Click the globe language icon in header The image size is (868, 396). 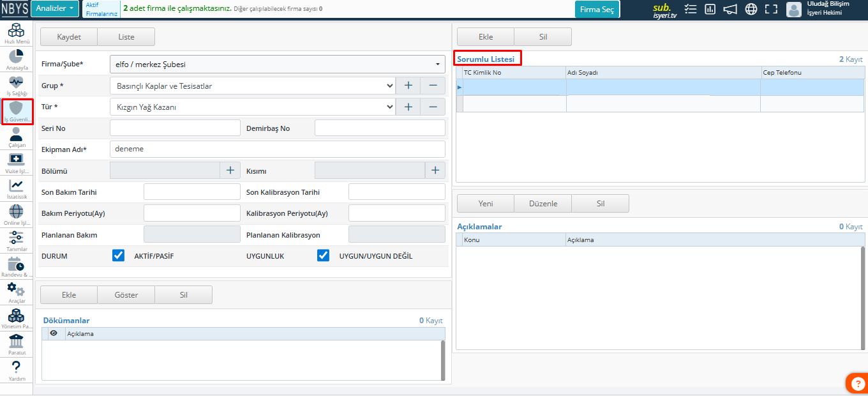click(751, 9)
